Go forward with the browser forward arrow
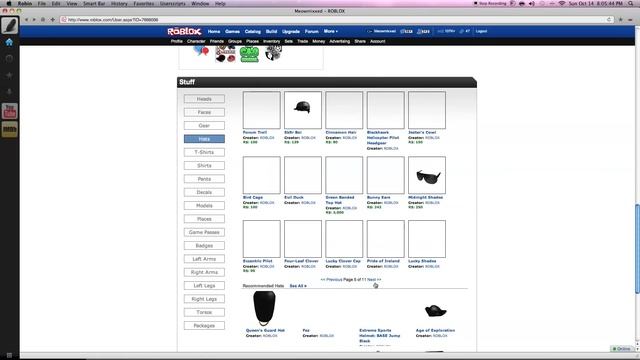640x360 pixels. pos(34,20)
